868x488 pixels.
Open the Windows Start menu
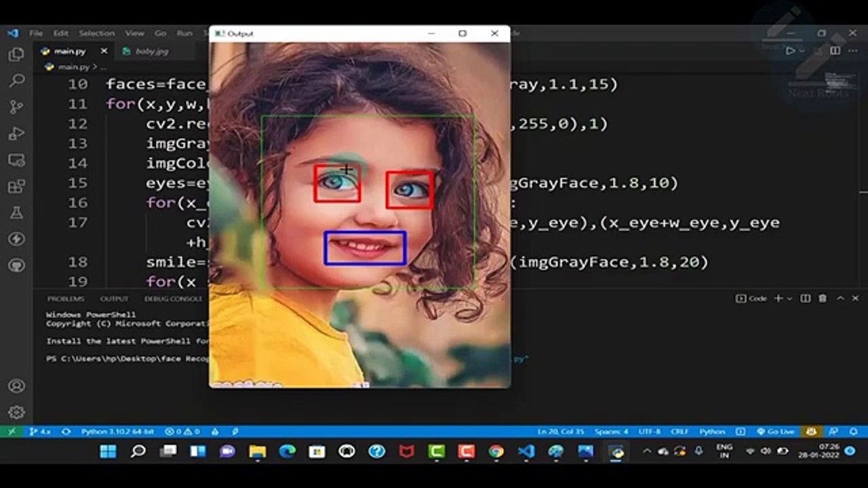(x=108, y=451)
